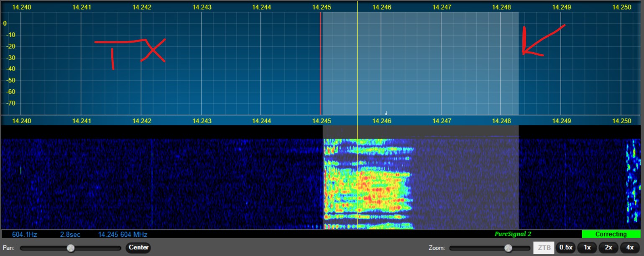
Task: Click the 14.245 604 MHz frequency readout
Action: tap(123, 235)
